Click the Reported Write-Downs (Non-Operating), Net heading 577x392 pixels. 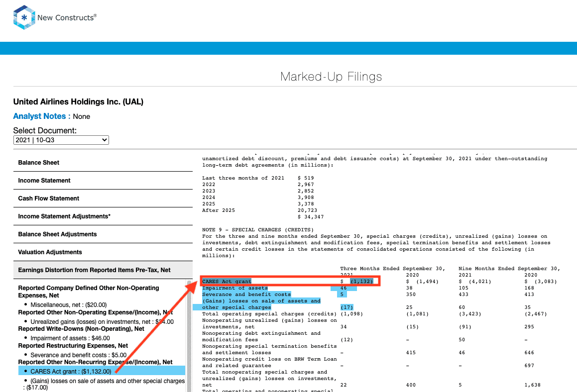coord(81,329)
